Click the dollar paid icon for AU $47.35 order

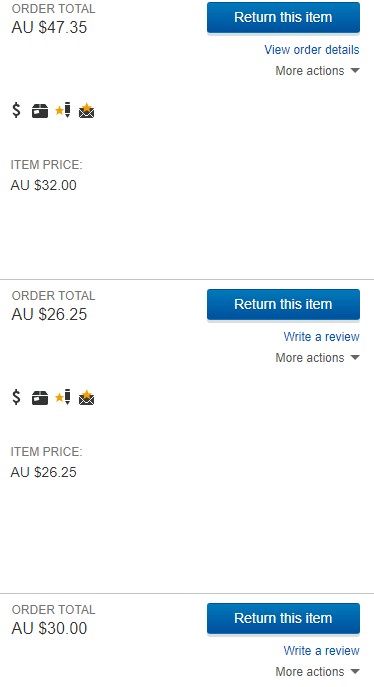click(16, 110)
